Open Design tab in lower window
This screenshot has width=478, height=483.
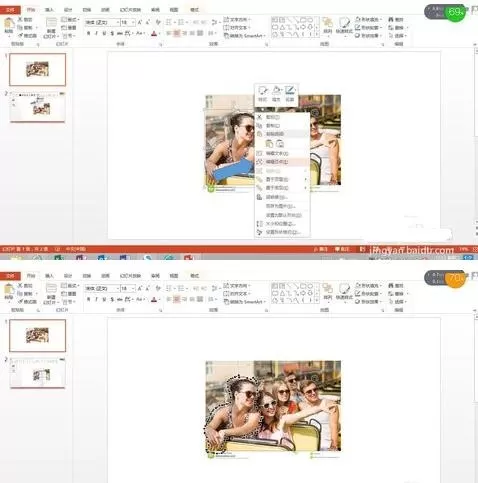68,276
